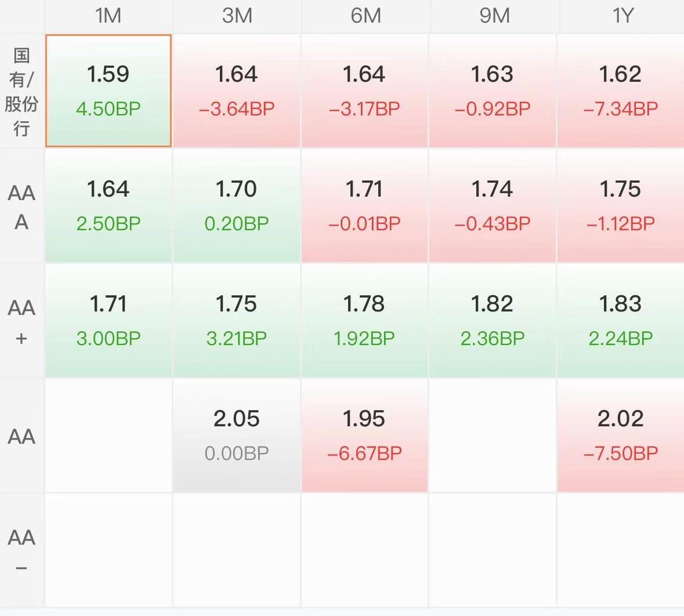
Task: Click the AA 6M cell showing 1.95
Action: 365,435
